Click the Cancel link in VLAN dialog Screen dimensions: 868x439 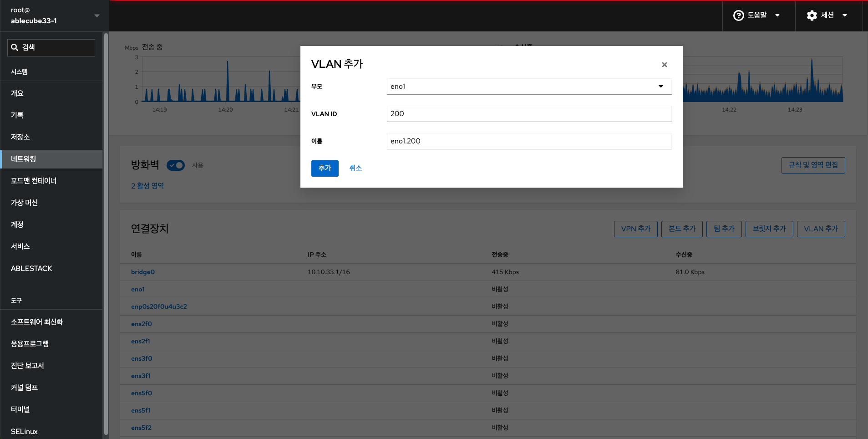click(x=355, y=168)
